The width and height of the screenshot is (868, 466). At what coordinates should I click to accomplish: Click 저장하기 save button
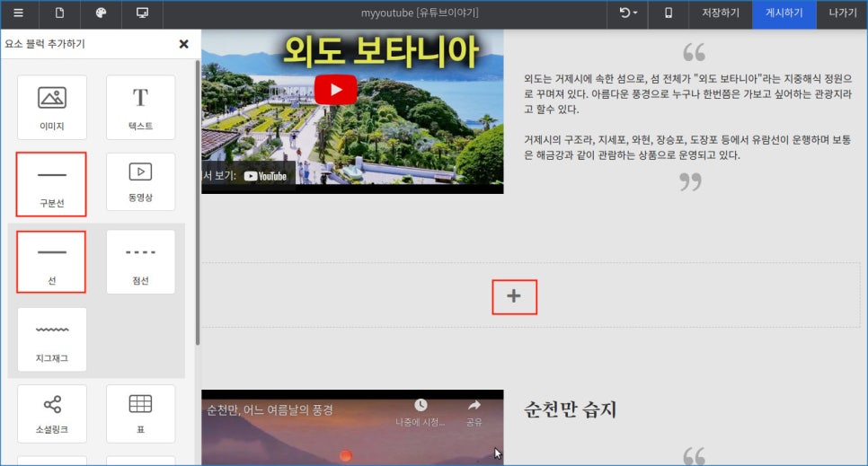tap(721, 13)
